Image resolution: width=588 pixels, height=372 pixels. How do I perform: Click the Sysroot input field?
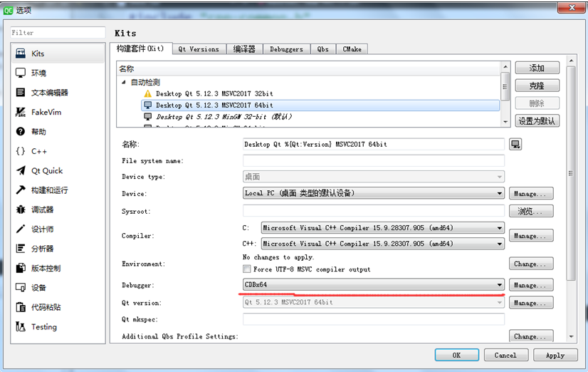tap(374, 211)
